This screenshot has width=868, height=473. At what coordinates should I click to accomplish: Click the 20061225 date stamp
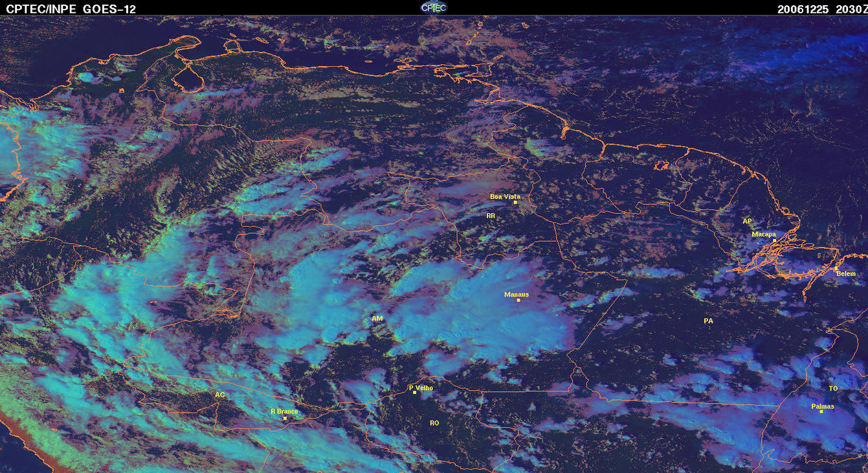coord(803,9)
